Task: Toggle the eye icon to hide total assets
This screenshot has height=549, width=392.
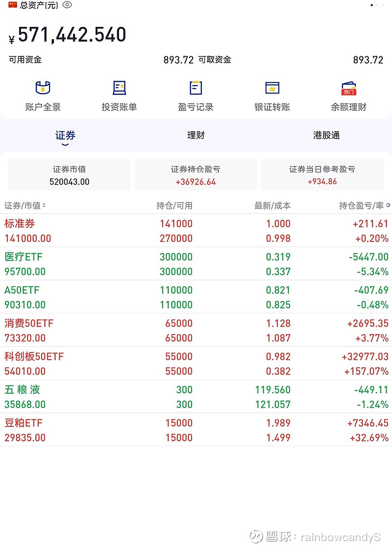Action: (67, 5)
